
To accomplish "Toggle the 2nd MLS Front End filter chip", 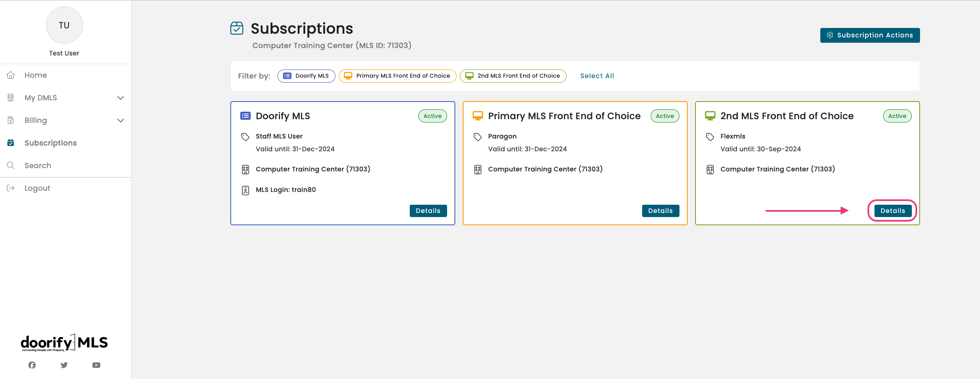I will pos(513,76).
